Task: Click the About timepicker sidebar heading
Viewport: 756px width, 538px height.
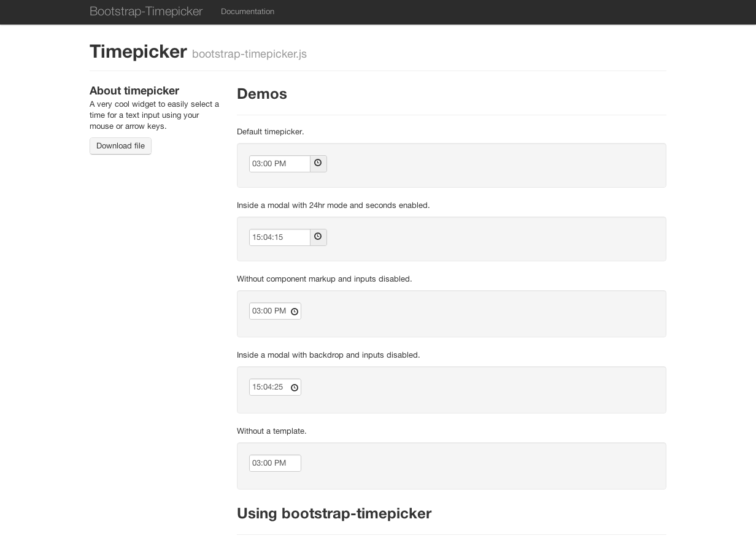Action: point(134,91)
